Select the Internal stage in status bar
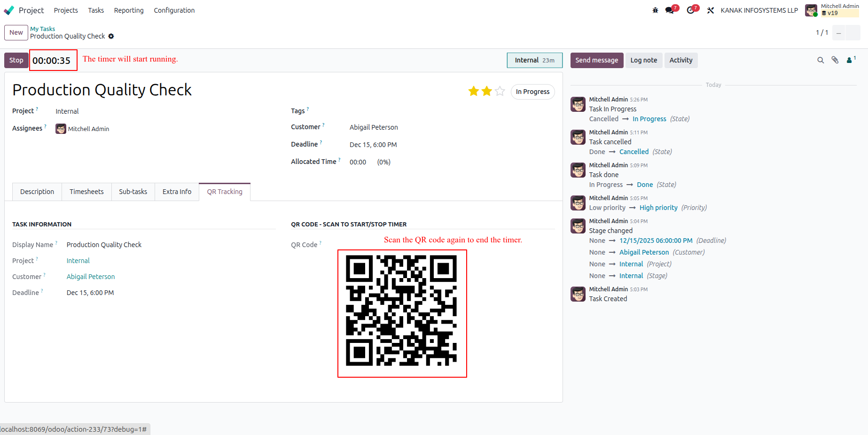 tap(535, 60)
